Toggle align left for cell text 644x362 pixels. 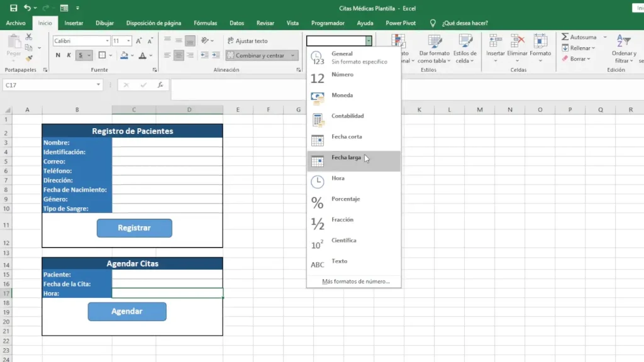click(x=167, y=55)
